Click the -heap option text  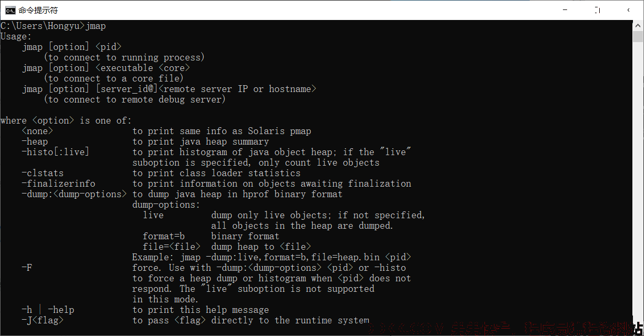tap(35, 141)
